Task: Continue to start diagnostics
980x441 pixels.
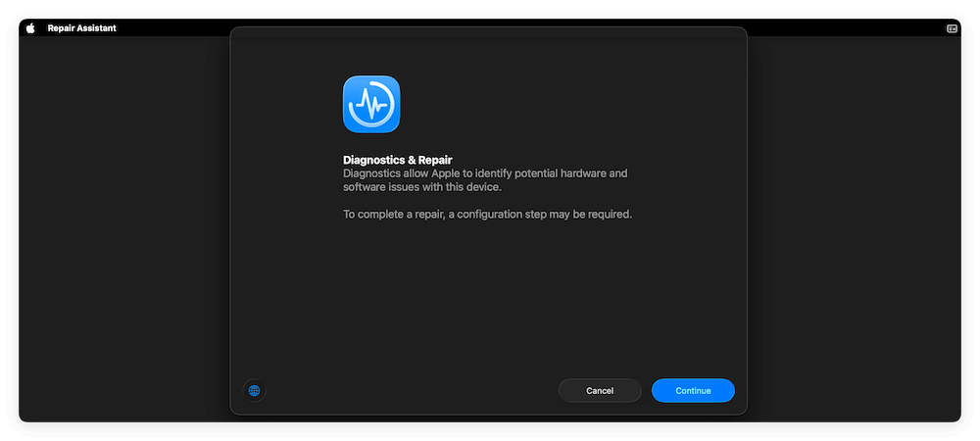Action: coord(693,390)
